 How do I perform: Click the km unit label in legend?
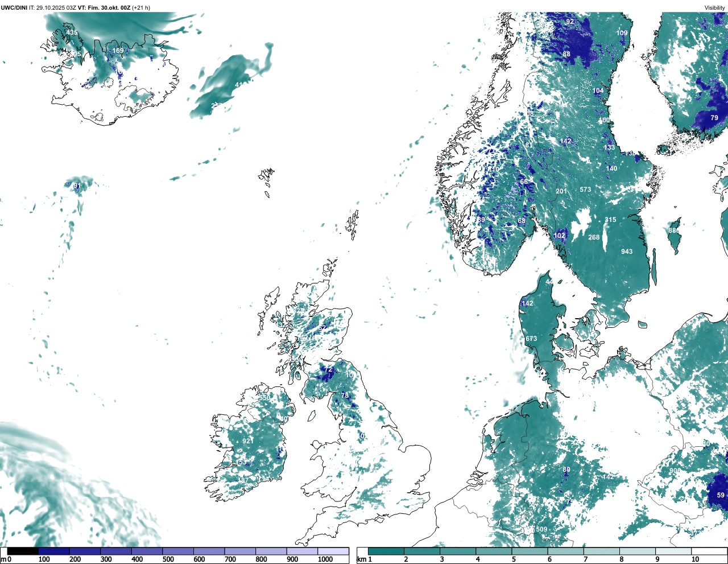[x=361, y=559]
